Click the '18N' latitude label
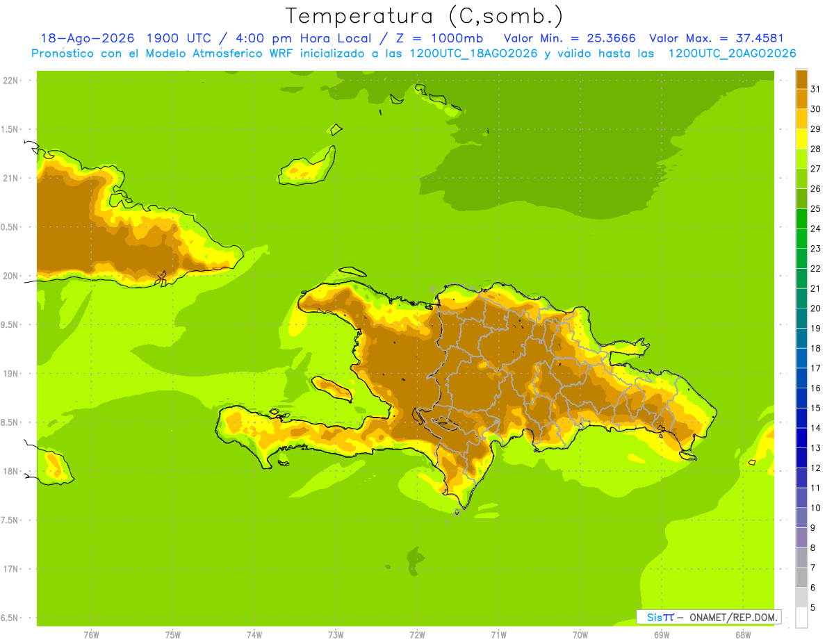The image size is (834, 644). click(10, 471)
